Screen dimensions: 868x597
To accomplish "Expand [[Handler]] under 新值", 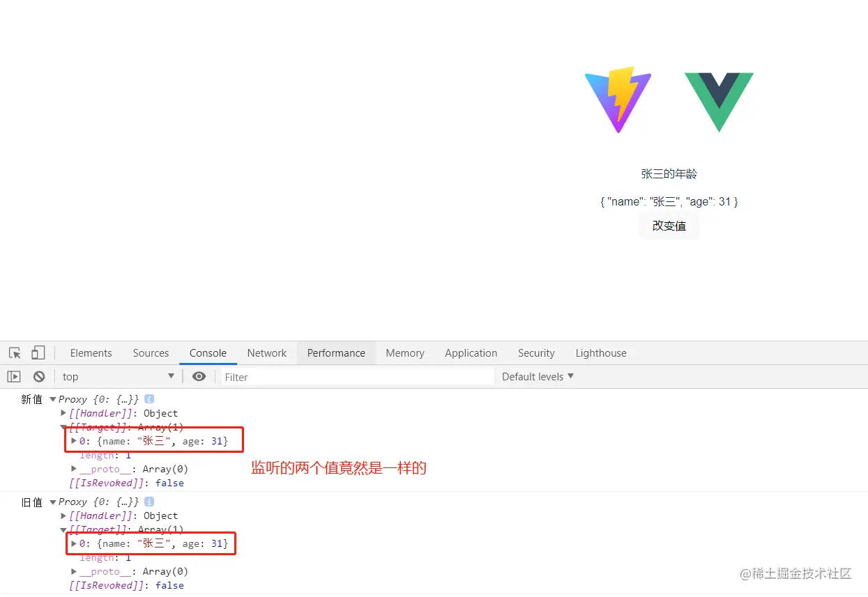I will click(63, 413).
